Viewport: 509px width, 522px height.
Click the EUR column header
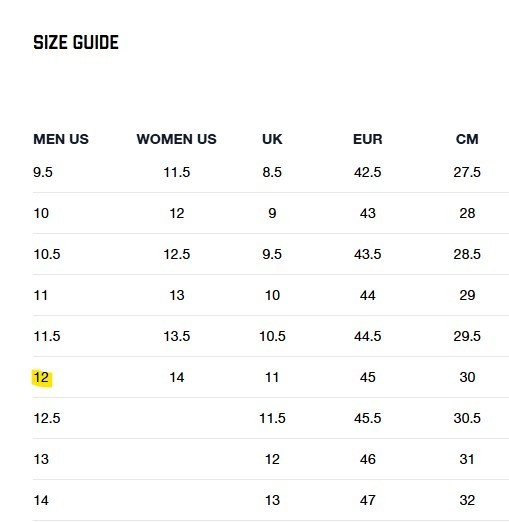[x=368, y=139]
